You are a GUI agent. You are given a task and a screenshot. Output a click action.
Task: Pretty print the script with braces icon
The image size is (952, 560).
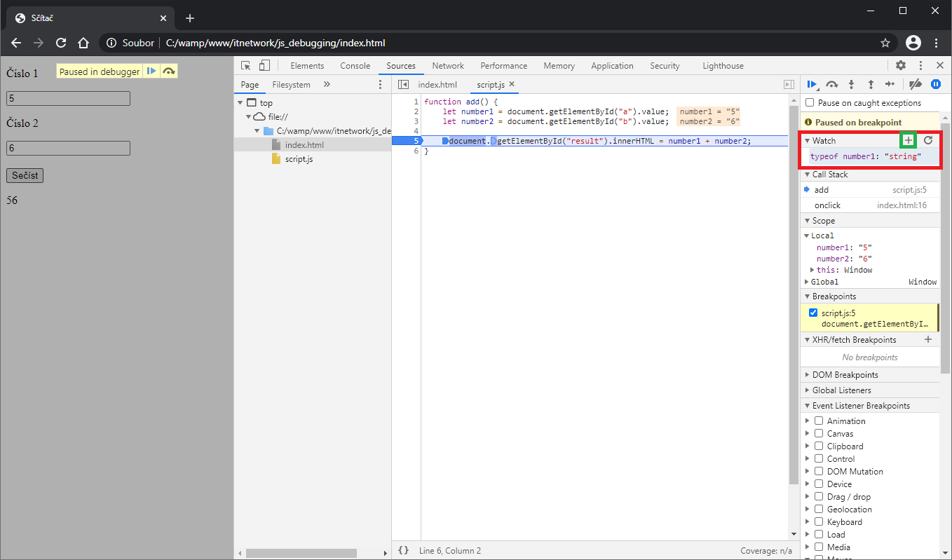tap(403, 551)
